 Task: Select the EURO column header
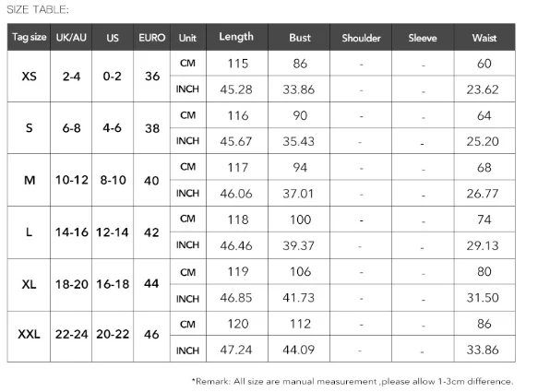click(x=151, y=37)
